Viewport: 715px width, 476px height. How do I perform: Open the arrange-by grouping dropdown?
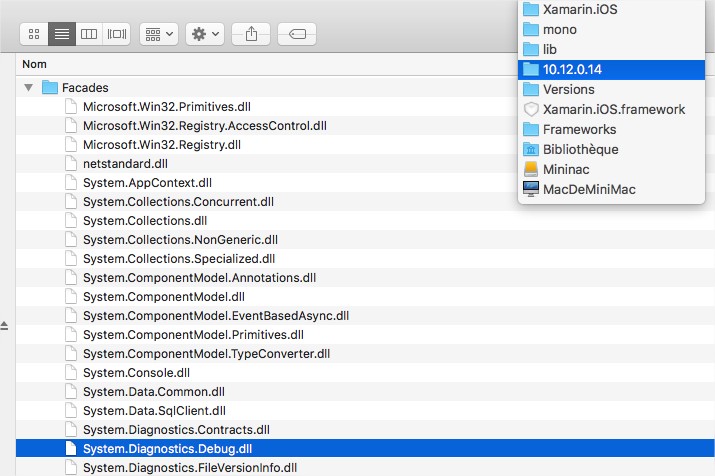[x=159, y=34]
